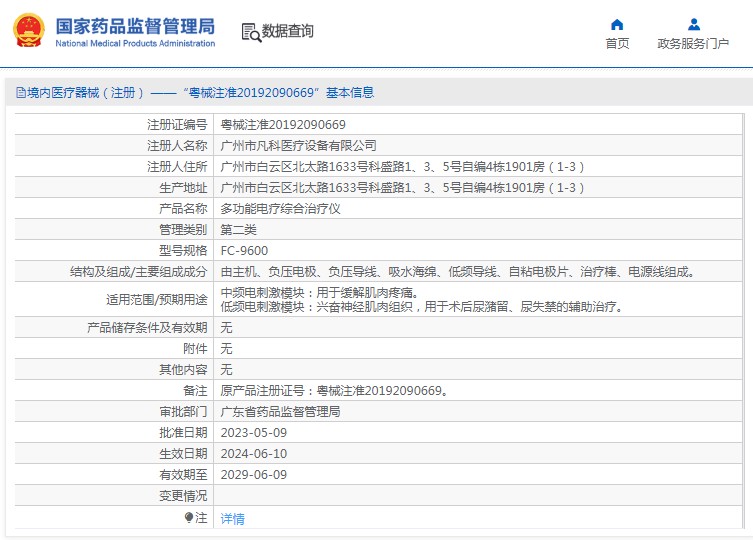The image size is (753, 540).
Task: Click the document icon before 境内医疗器械
Action: coord(21,92)
